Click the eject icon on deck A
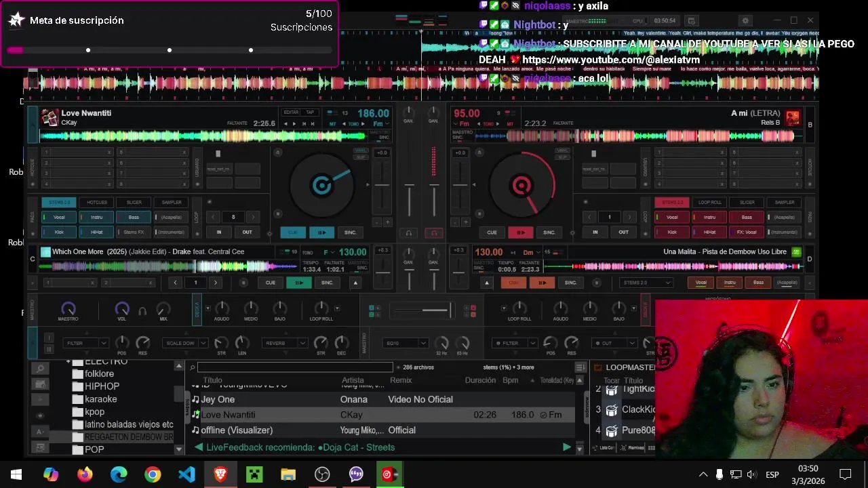The image size is (868, 488). (x=277, y=152)
